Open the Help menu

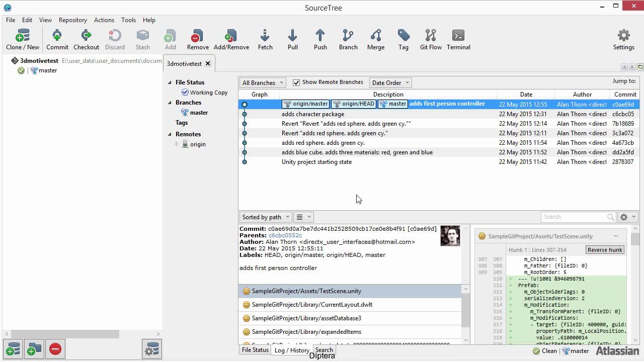[x=149, y=20]
